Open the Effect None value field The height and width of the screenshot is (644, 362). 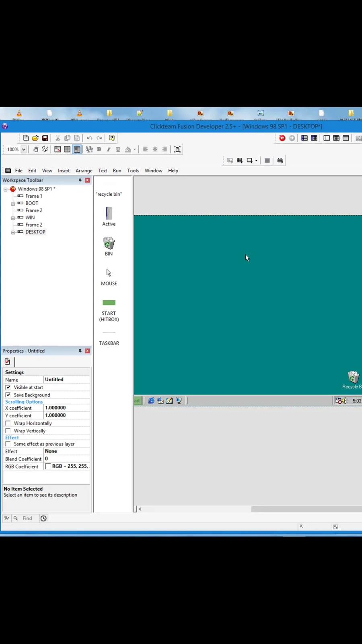[x=67, y=451]
